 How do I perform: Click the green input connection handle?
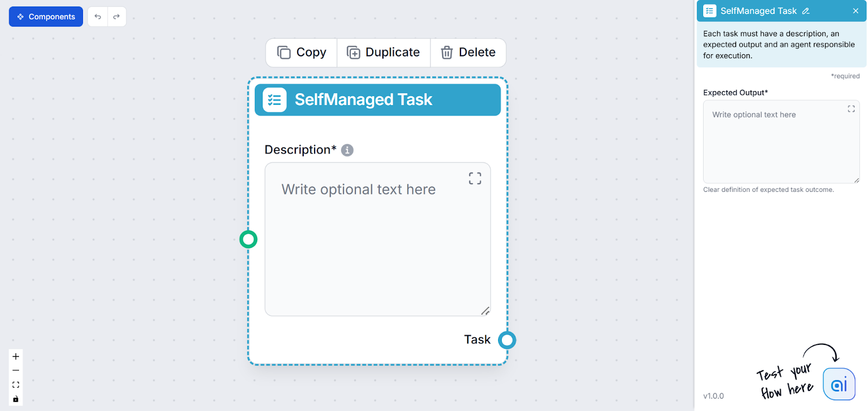[248, 239]
